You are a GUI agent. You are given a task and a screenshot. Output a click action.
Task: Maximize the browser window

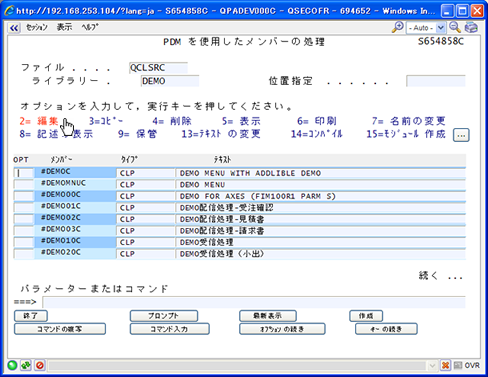click(x=462, y=11)
